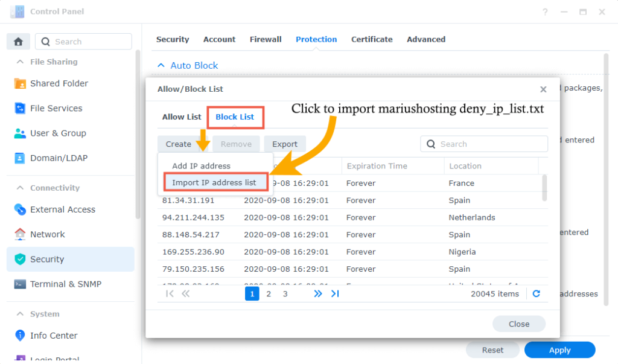
Task: Collapse the Auto Block section
Action: 161,65
